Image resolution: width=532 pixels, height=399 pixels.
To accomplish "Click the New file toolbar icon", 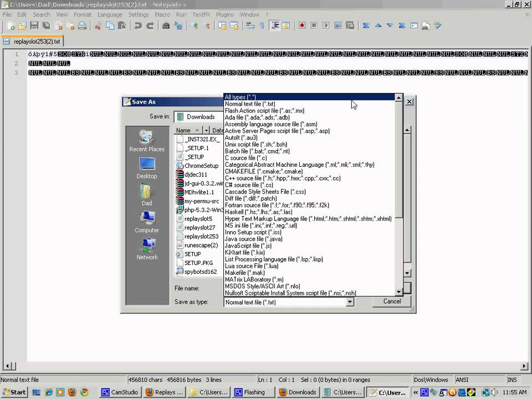I will (x=11, y=26).
